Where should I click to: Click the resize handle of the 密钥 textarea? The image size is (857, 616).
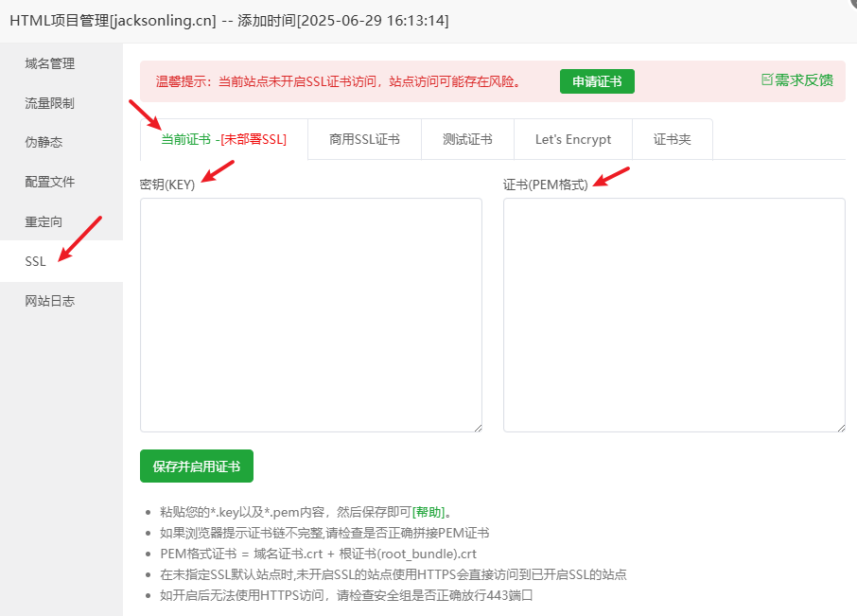coord(477,427)
